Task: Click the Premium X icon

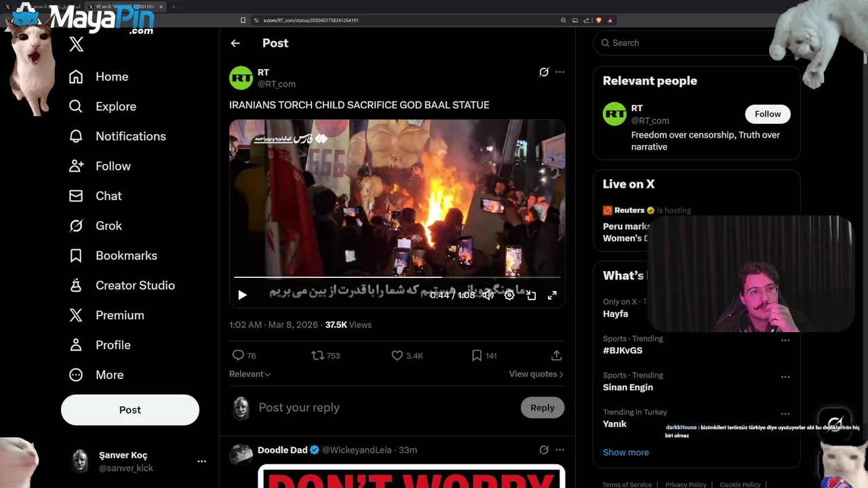Action: pos(76,315)
